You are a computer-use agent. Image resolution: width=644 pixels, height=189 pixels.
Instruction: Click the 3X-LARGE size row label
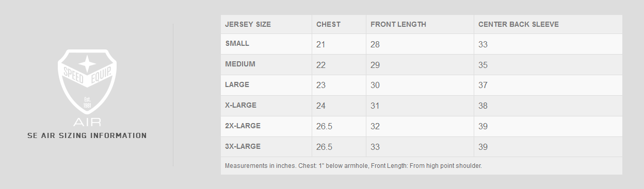point(243,146)
